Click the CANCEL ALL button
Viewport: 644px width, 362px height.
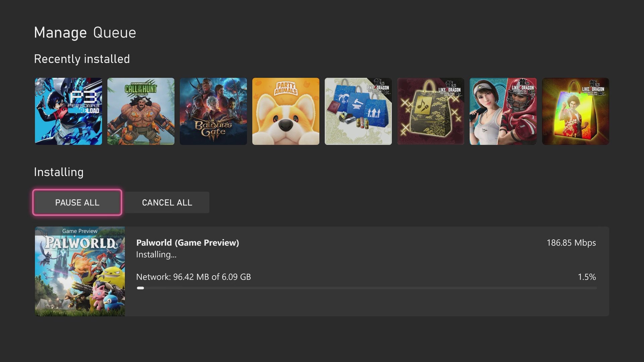click(x=167, y=202)
